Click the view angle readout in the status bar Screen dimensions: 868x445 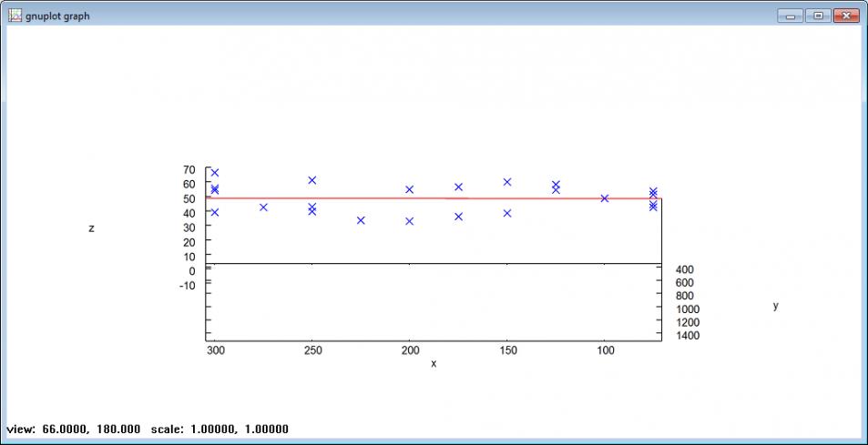pos(73,429)
